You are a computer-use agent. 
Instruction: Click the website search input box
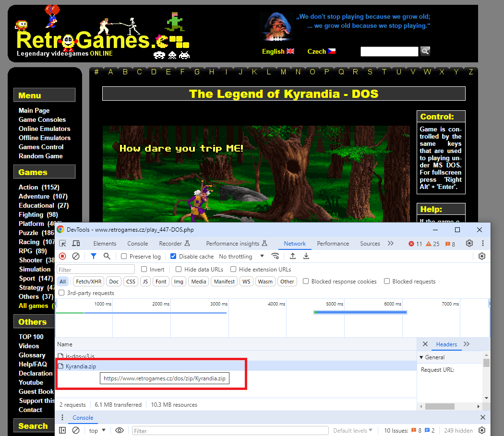click(389, 51)
